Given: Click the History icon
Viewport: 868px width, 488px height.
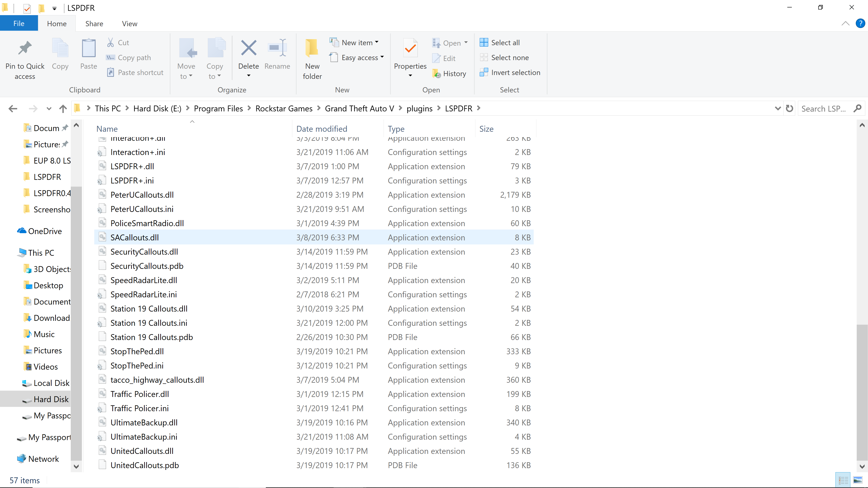Looking at the screenshot, I should pyautogui.click(x=437, y=73).
